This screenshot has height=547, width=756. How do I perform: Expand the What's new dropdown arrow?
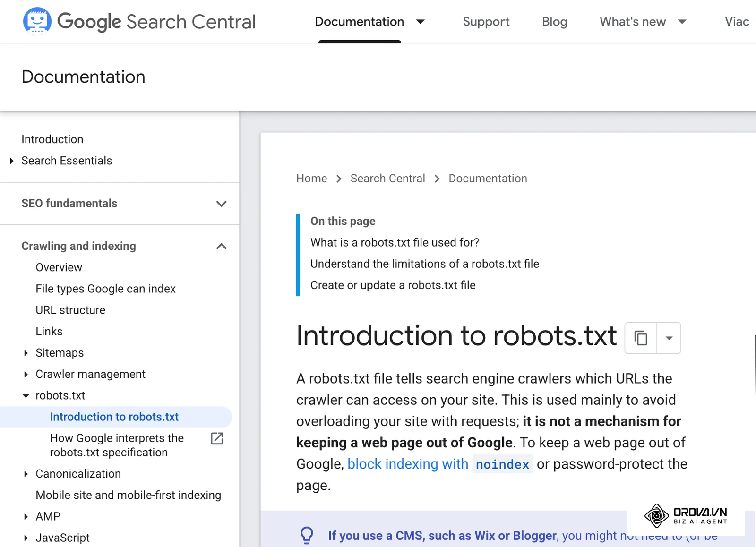[x=682, y=22]
